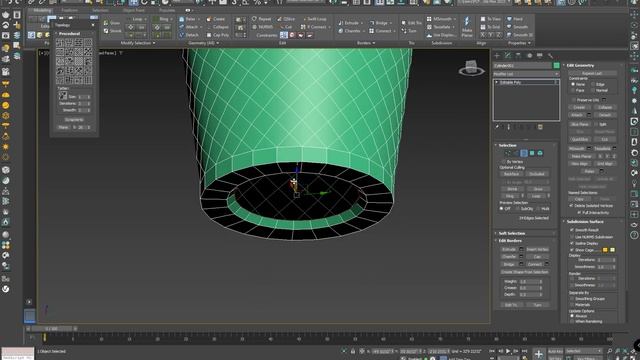Select the Normal constraint radio button
The height and width of the screenshot is (360, 640).
tap(593, 90)
